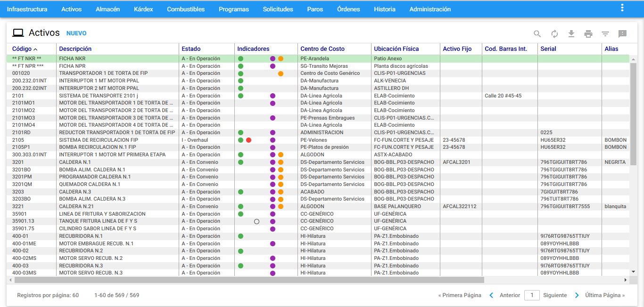Open the Infraestructura menu
The height and width of the screenshot is (307, 644).
point(27,9)
